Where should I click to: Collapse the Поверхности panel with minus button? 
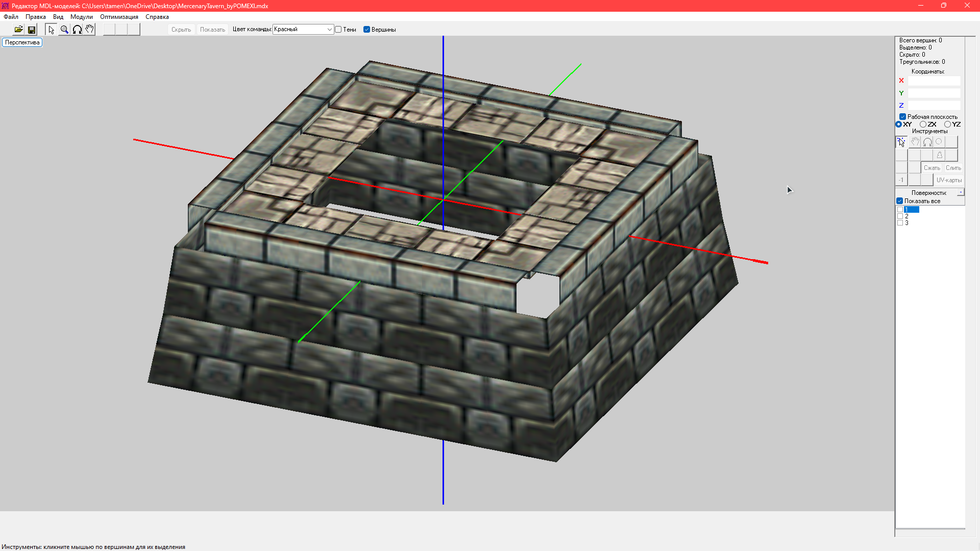click(x=961, y=192)
